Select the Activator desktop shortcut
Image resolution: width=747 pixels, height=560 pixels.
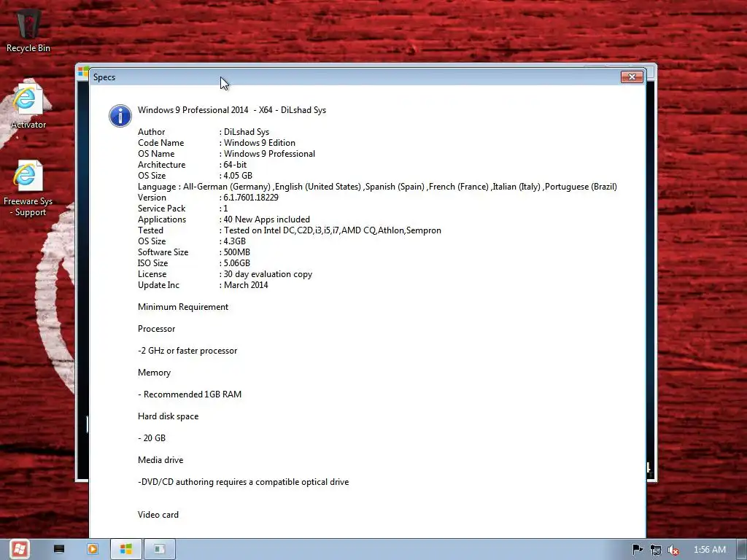[28, 106]
